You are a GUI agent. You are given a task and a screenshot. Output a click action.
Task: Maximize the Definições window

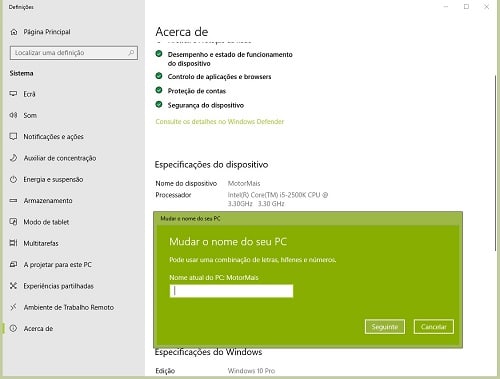pos(466,7)
